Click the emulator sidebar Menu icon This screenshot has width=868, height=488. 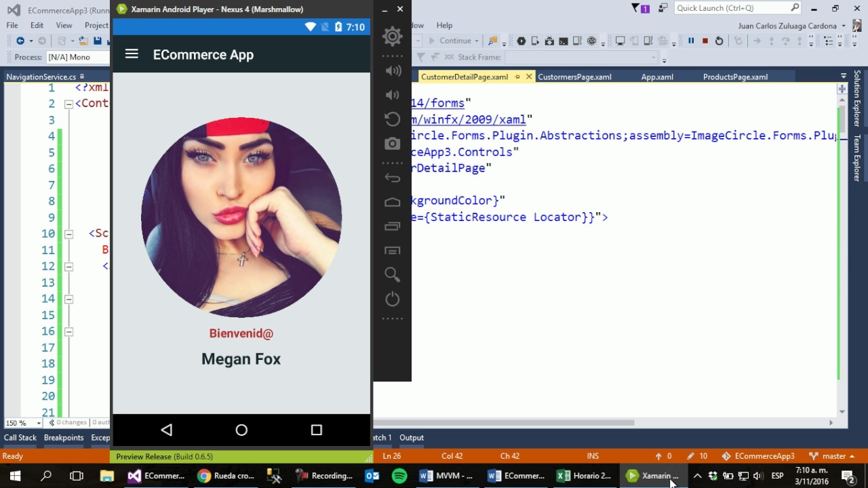(x=392, y=251)
